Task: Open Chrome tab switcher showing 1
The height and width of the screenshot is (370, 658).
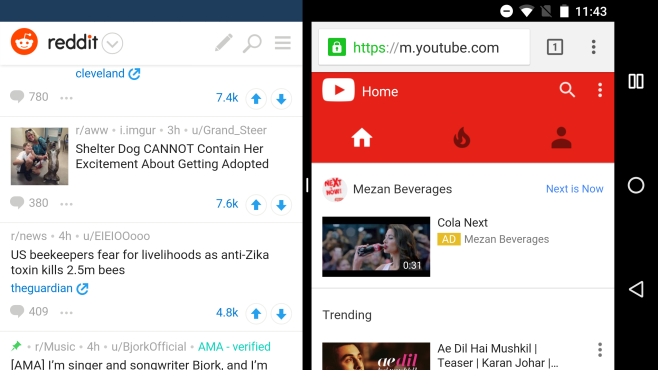Action: point(555,47)
